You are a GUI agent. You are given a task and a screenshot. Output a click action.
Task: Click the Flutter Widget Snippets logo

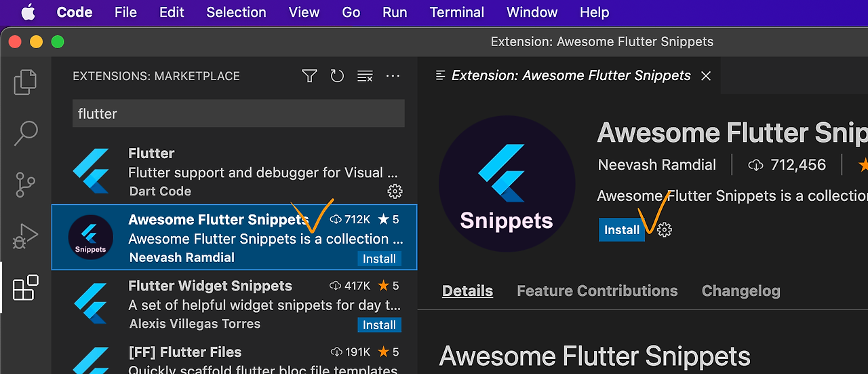pyautogui.click(x=91, y=303)
